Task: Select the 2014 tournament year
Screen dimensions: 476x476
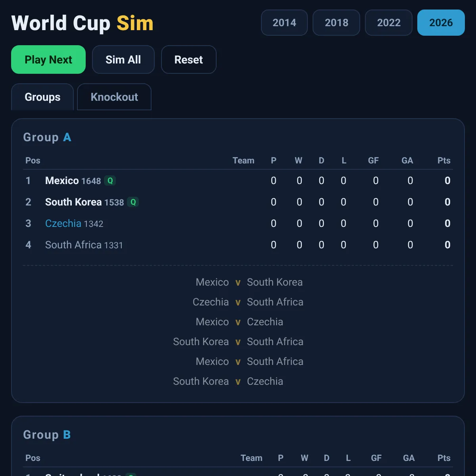Action: (284, 23)
